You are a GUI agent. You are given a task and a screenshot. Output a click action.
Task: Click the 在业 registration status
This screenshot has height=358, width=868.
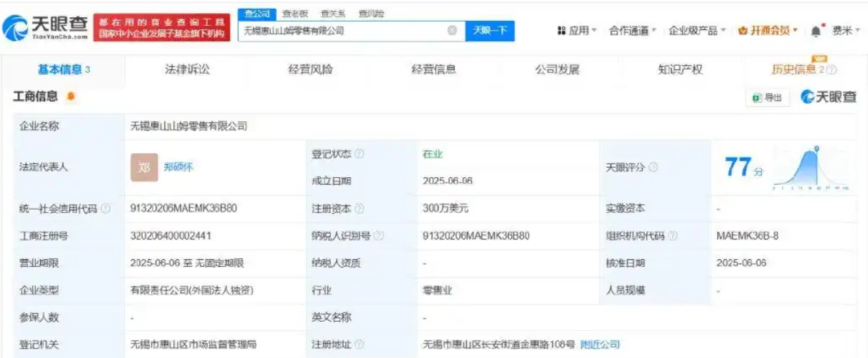pyautogui.click(x=432, y=154)
